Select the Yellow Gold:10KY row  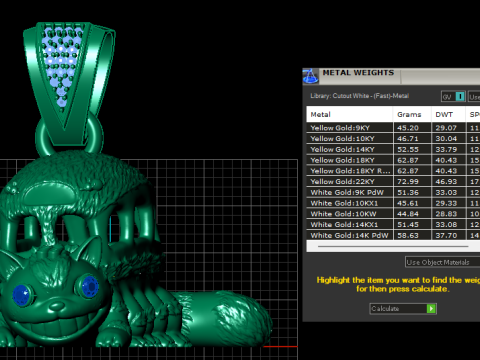click(x=393, y=138)
